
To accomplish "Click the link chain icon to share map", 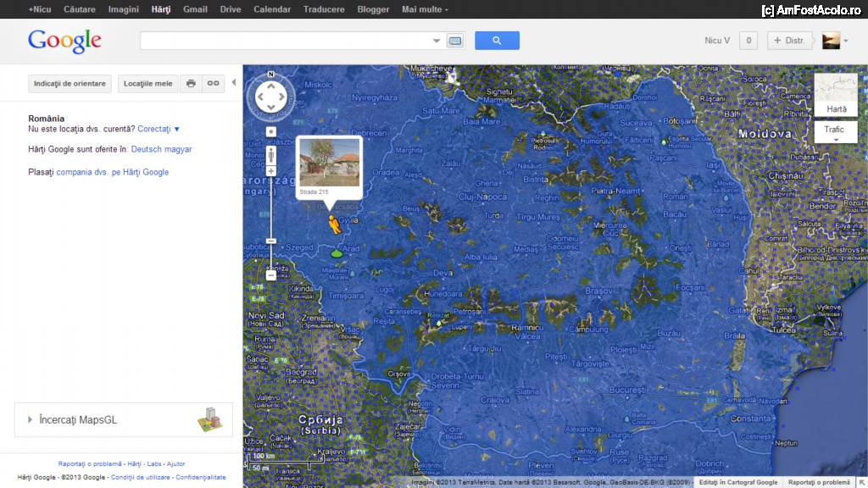I will [x=213, y=83].
